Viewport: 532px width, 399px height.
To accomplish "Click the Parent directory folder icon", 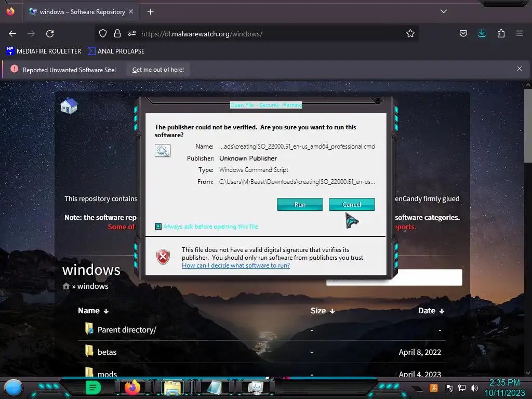I will (89, 328).
